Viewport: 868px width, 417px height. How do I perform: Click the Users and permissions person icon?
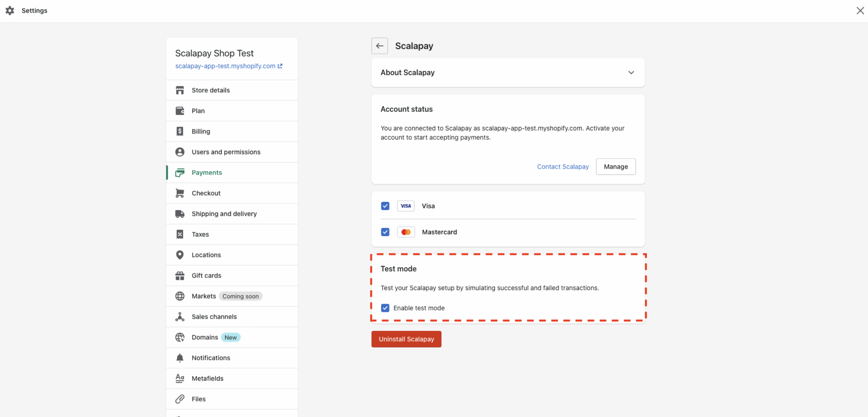(x=180, y=152)
